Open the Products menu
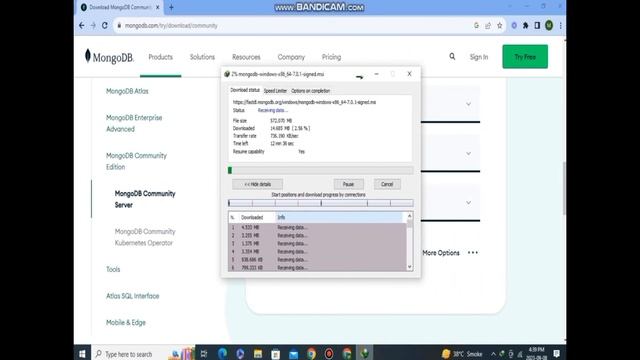The image size is (640, 360). pos(160,57)
